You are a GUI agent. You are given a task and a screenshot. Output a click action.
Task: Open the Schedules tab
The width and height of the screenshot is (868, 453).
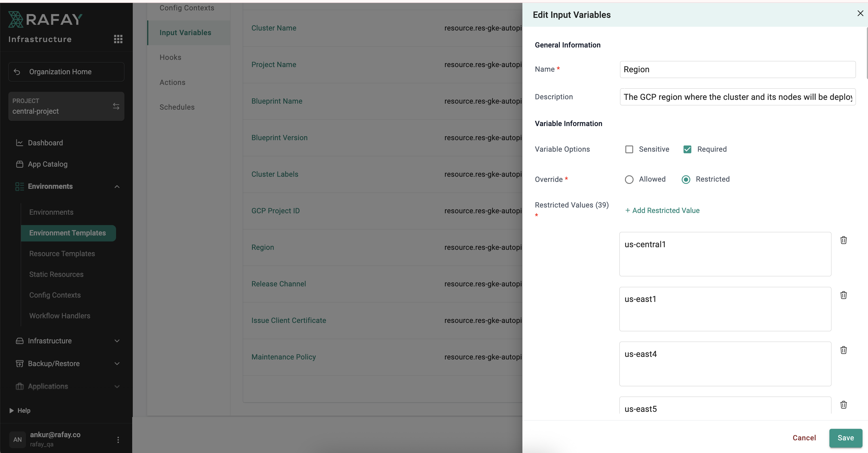[x=177, y=107]
